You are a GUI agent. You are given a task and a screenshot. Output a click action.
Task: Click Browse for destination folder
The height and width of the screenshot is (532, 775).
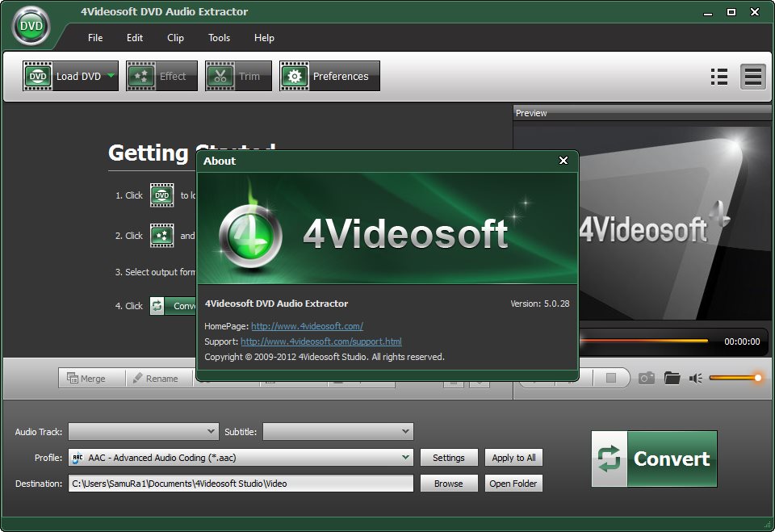(449, 483)
